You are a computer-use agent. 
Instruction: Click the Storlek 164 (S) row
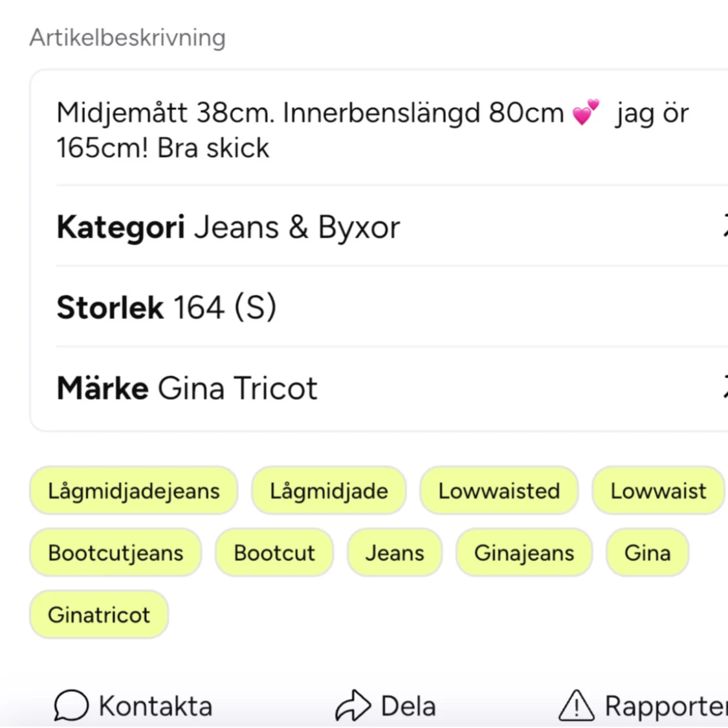coord(168,307)
